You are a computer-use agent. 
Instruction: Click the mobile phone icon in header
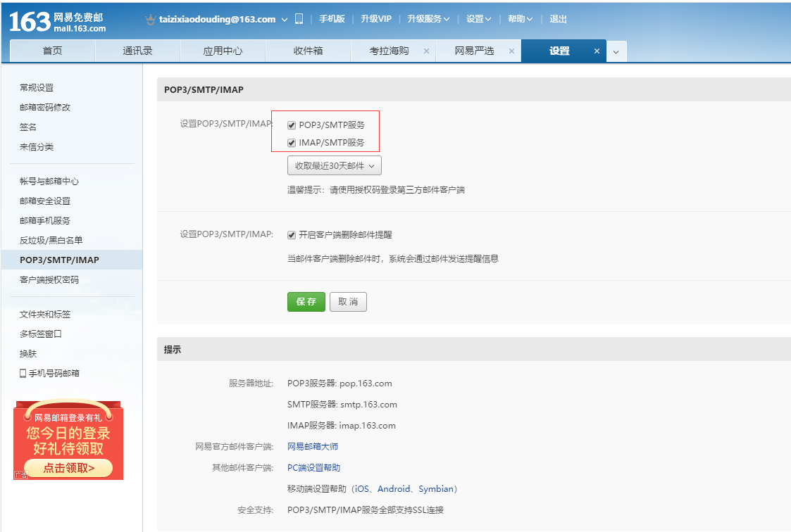[x=299, y=18]
